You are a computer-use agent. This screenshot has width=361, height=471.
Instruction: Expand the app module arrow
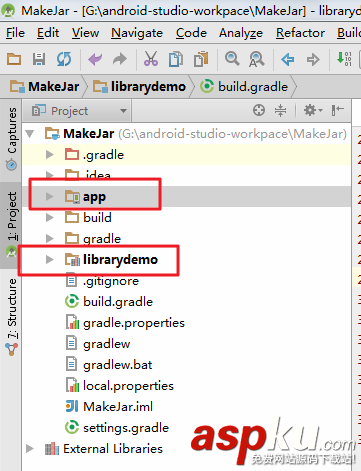(x=50, y=196)
